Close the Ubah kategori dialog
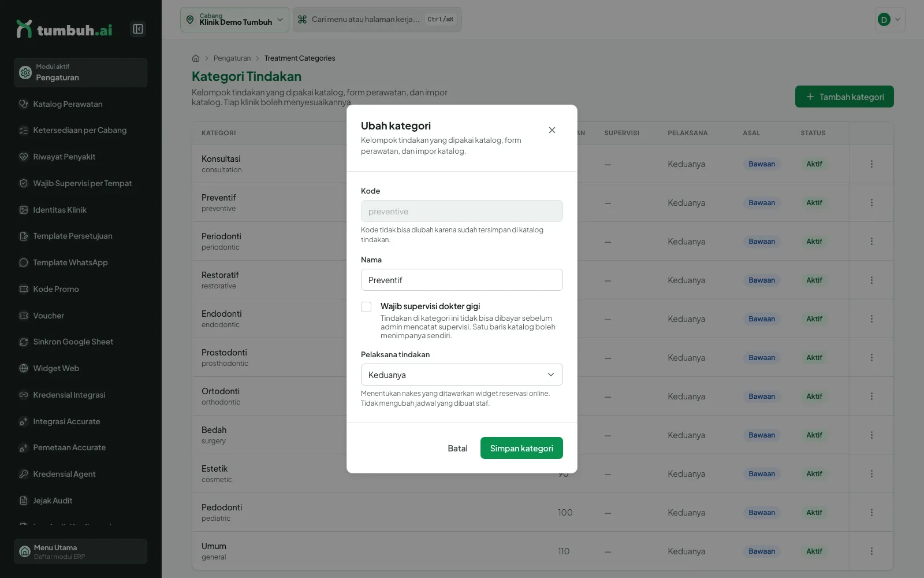 552,130
